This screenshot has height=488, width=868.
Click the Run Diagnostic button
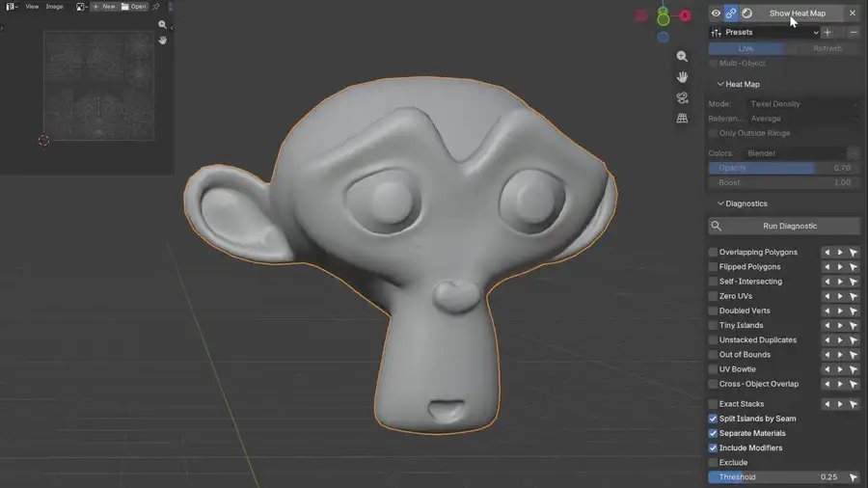[784, 226]
